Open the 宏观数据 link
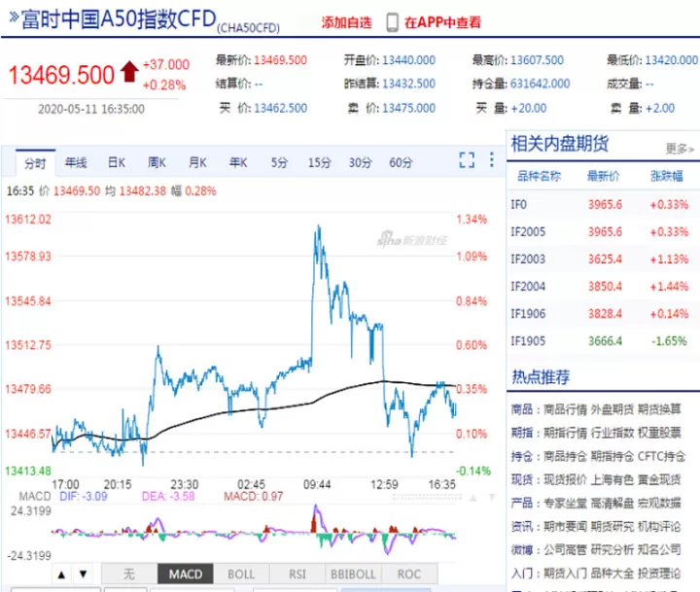 pyautogui.click(x=659, y=504)
